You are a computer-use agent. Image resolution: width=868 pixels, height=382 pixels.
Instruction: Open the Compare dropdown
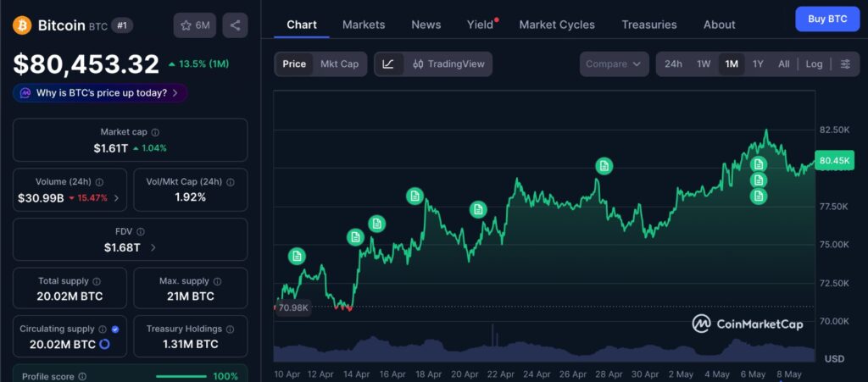pyautogui.click(x=614, y=64)
